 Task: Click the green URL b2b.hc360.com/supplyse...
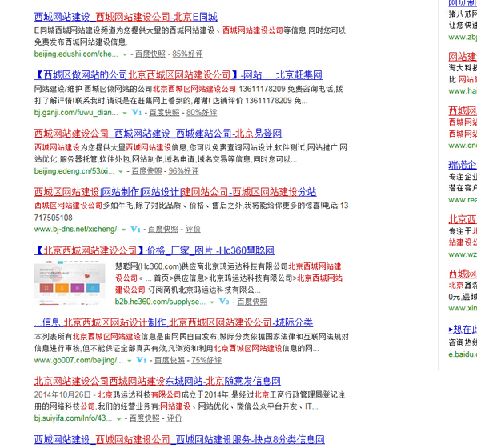click(160, 302)
